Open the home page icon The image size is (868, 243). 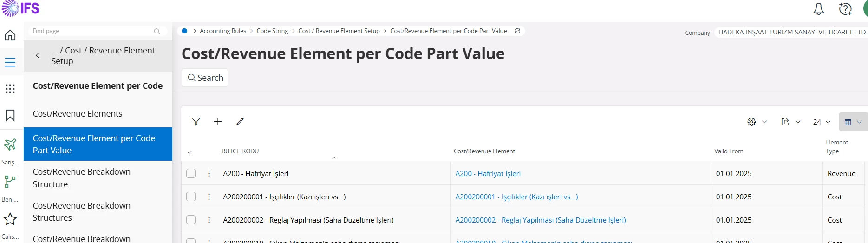10,35
